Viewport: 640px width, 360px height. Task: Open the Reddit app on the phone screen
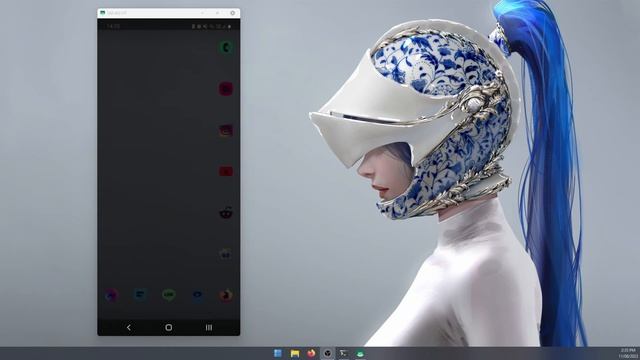(226, 213)
